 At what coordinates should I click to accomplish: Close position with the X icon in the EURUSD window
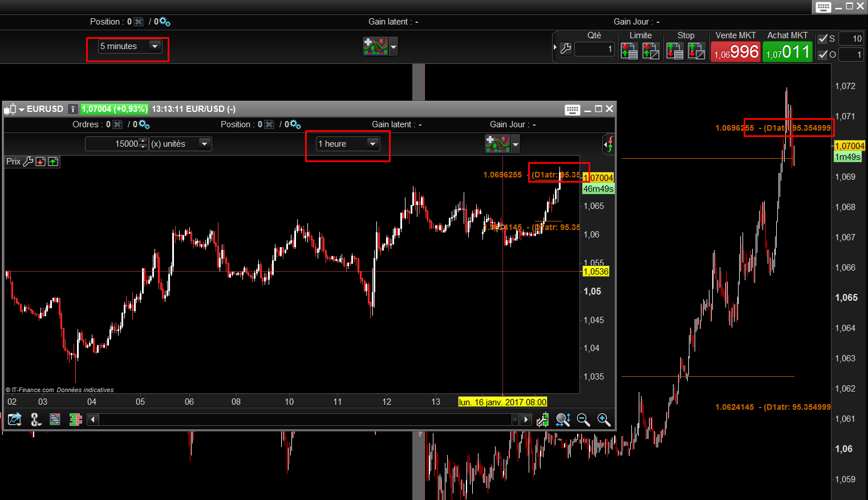point(269,124)
